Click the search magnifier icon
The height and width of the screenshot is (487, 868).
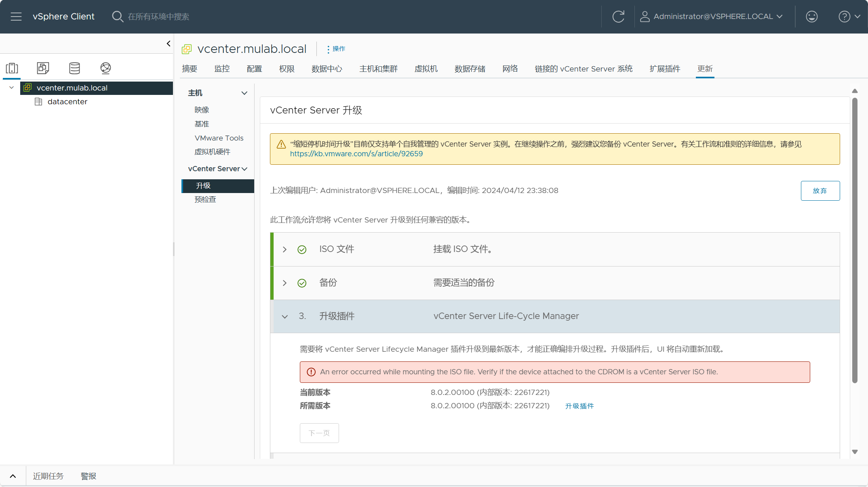coord(117,17)
